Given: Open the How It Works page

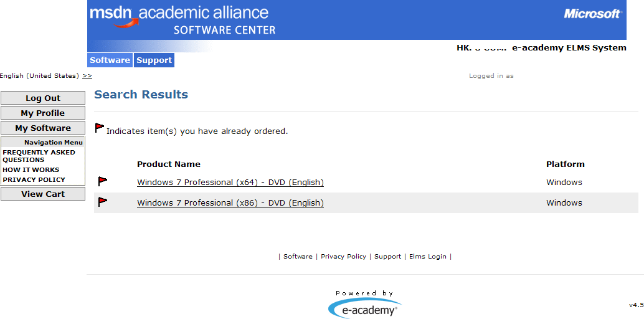Looking at the screenshot, I should point(31,169).
